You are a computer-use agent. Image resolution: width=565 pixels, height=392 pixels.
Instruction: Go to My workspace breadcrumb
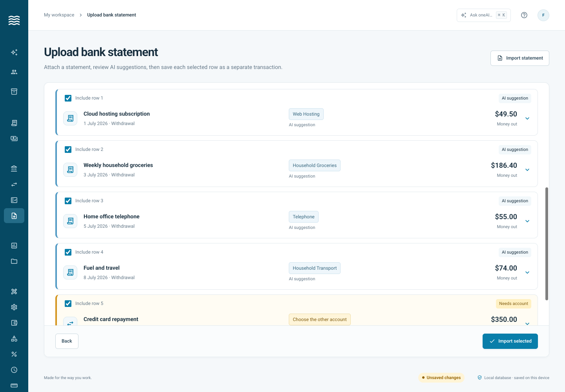(59, 15)
